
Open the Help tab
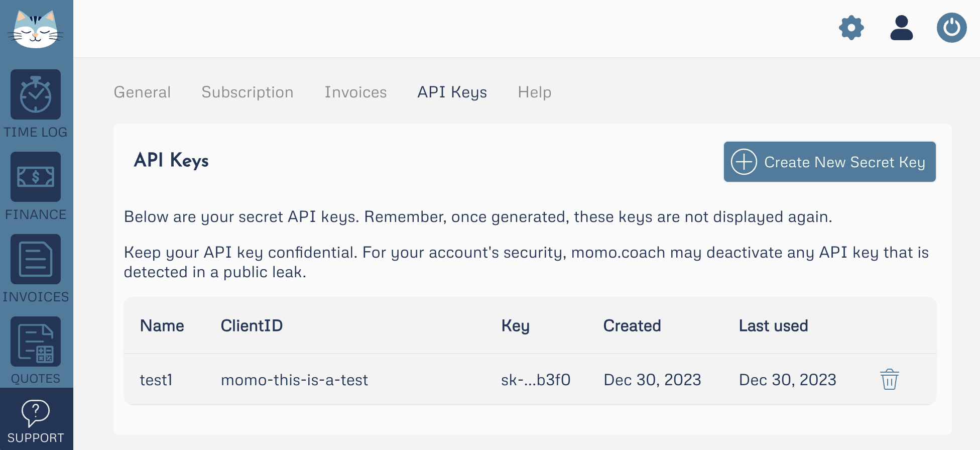535,92
